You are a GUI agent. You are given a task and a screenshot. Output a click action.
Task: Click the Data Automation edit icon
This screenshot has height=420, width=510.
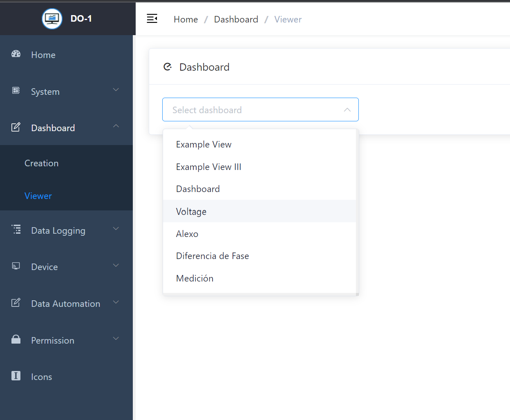tap(16, 303)
